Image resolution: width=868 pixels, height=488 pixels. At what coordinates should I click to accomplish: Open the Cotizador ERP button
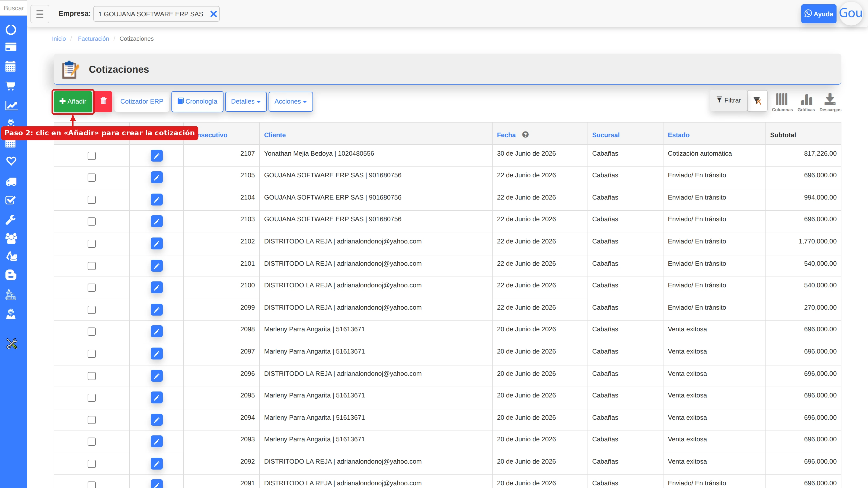point(142,101)
